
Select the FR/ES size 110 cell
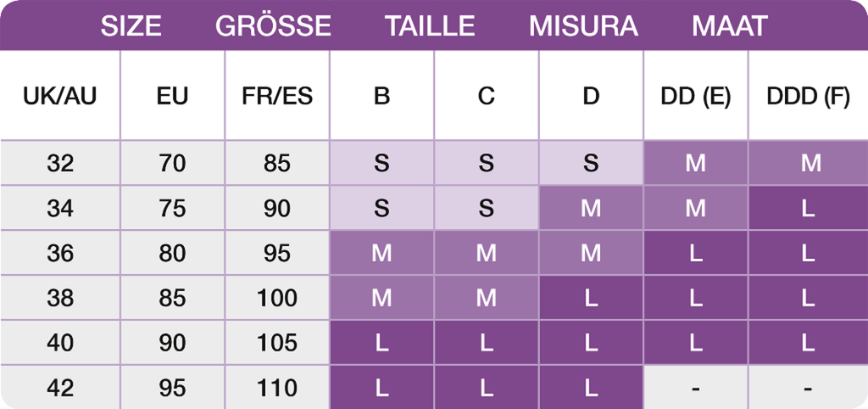277,388
